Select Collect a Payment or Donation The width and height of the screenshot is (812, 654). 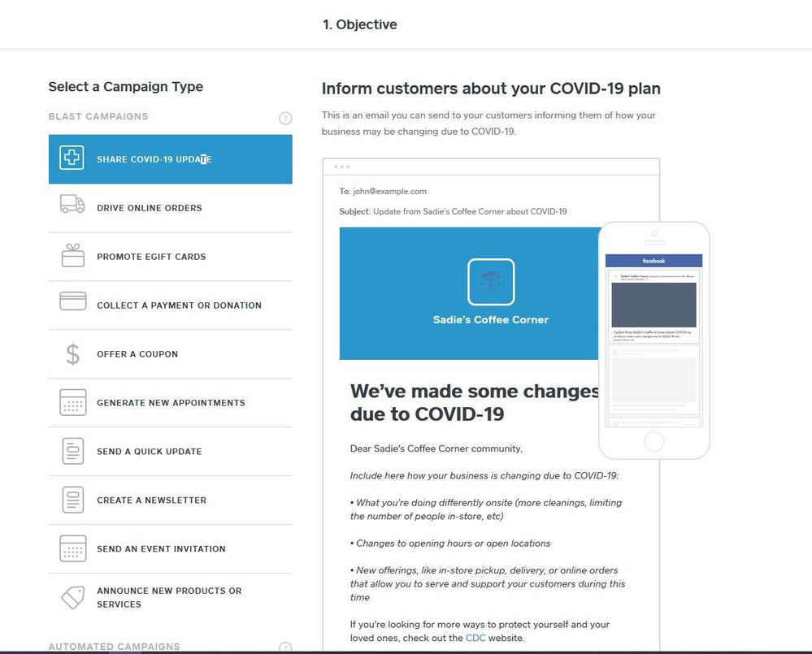coord(179,305)
